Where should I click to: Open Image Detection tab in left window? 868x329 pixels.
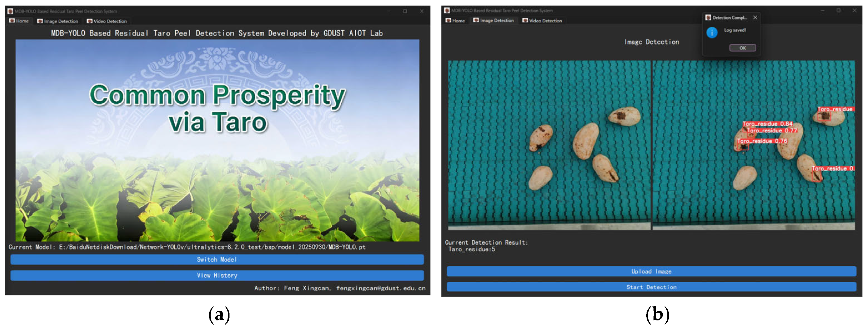pyautogui.click(x=61, y=21)
